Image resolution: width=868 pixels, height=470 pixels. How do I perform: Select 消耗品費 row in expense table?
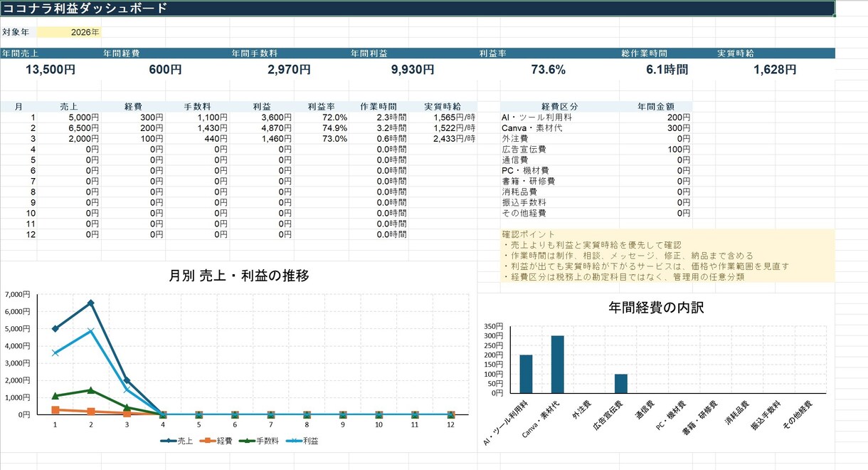tap(596, 192)
